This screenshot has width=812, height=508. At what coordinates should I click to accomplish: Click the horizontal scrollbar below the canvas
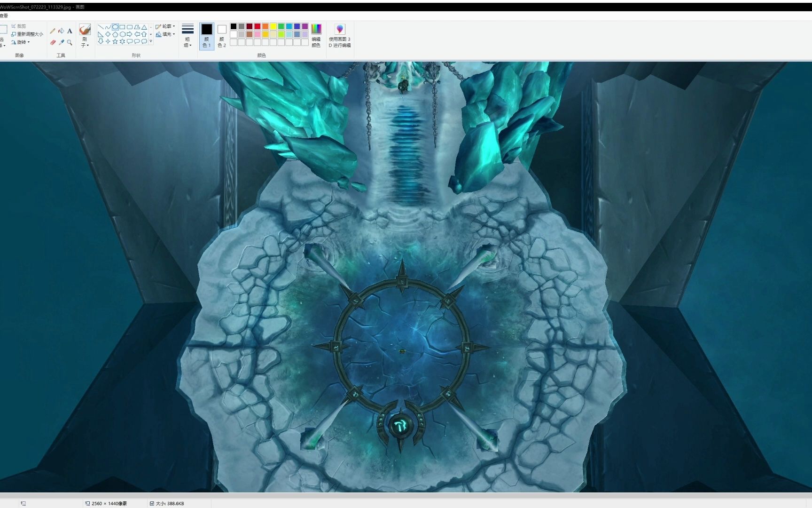click(x=406, y=495)
